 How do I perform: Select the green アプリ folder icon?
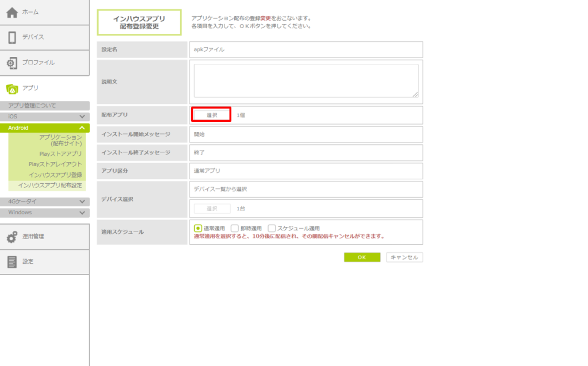(x=12, y=88)
